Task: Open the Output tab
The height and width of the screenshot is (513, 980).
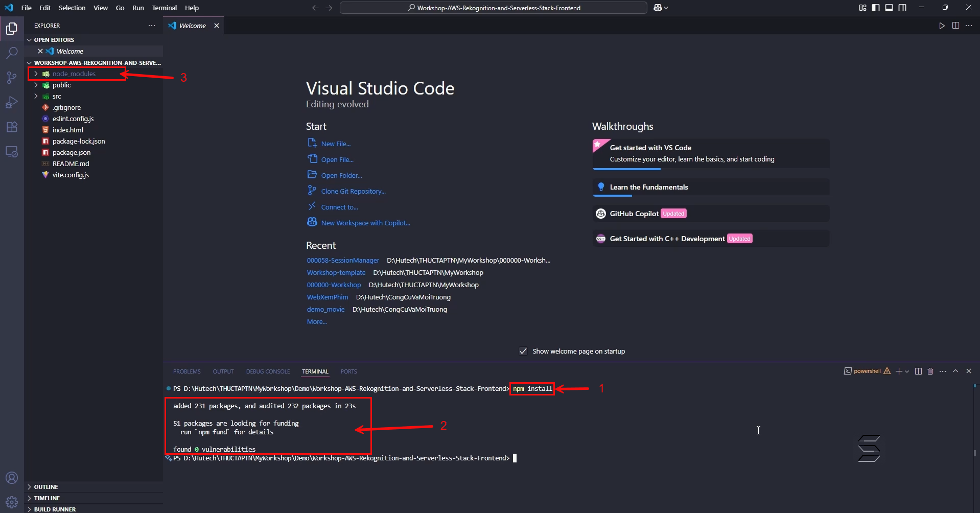Action: click(223, 371)
